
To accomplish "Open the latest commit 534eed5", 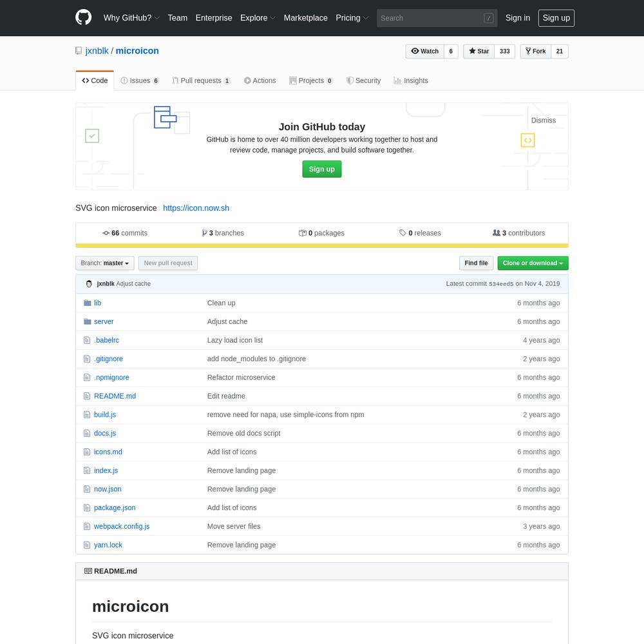I will 500,284.
